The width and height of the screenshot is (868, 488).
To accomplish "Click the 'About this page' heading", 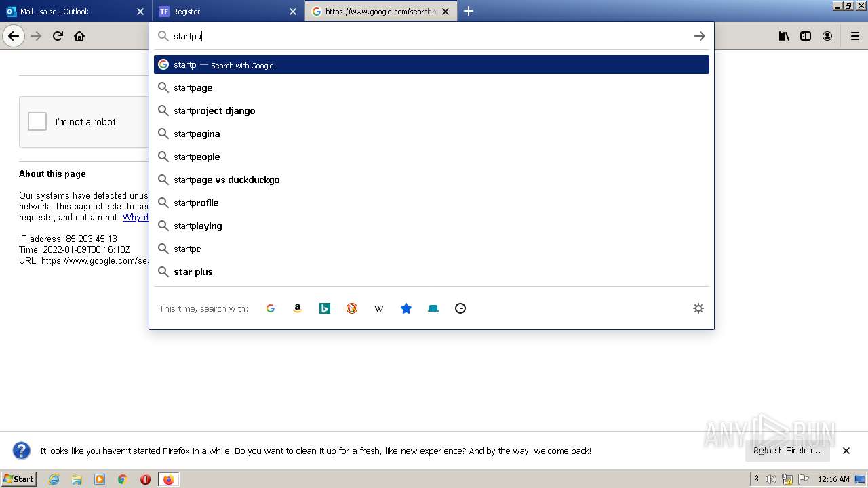I will [x=52, y=174].
